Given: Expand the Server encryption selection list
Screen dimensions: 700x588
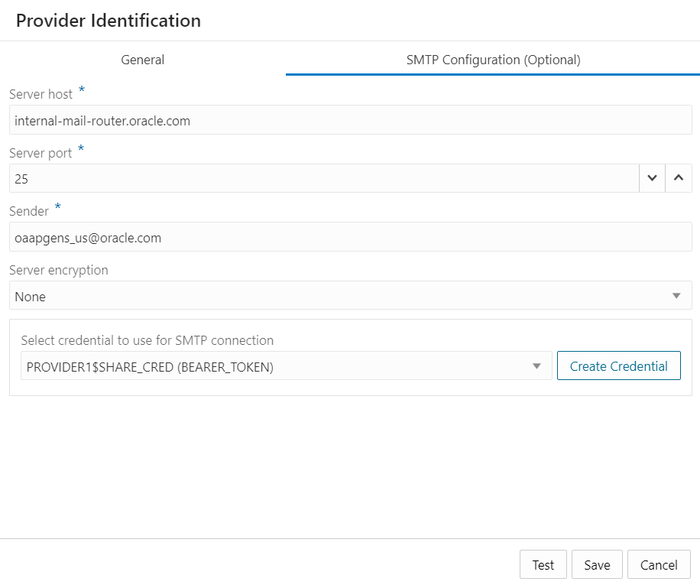Looking at the screenshot, I should 676,296.
